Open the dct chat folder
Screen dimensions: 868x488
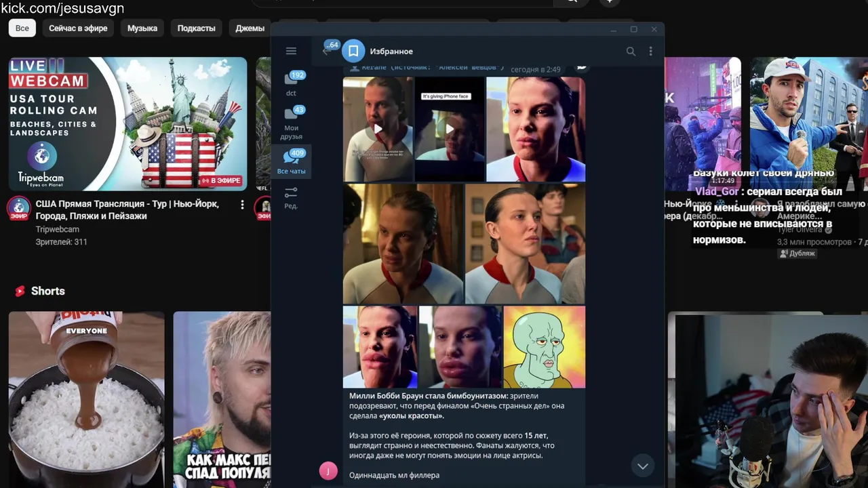point(291,84)
